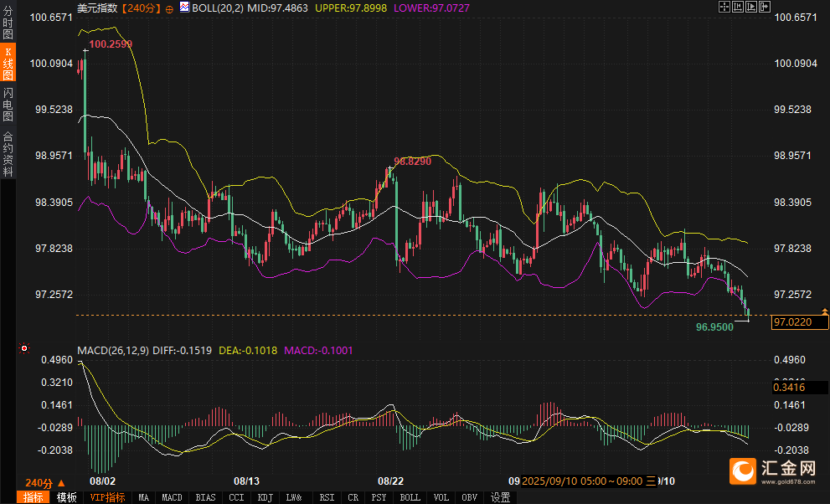830x504 pixels.
Task: Open the 合约资料 side tab
Action: pos(8,153)
